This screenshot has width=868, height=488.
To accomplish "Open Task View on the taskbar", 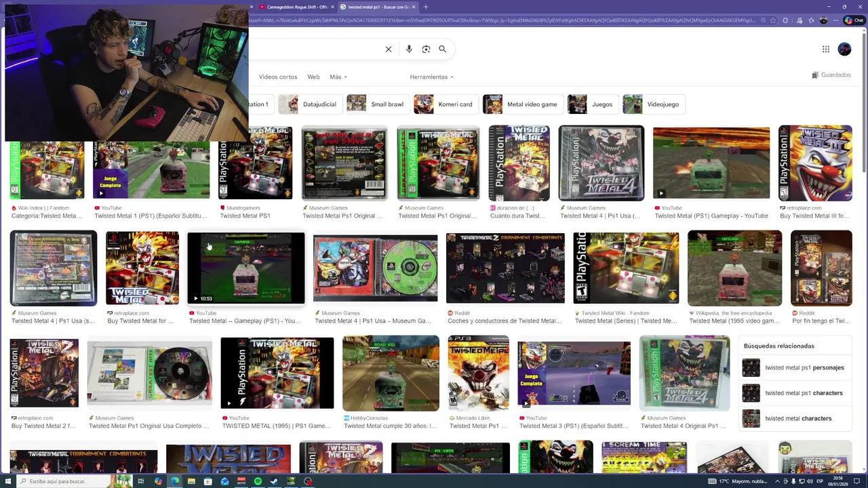I will [x=141, y=481].
